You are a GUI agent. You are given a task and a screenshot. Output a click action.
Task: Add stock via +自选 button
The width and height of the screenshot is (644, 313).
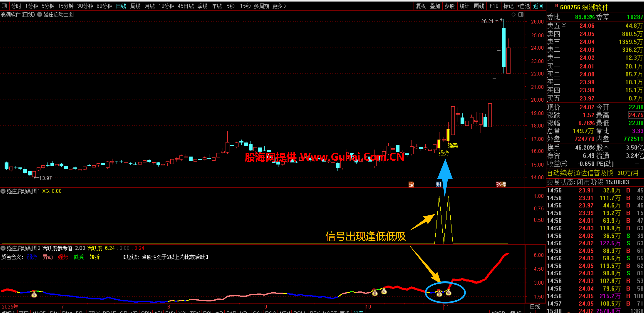[x=523, y=6]
